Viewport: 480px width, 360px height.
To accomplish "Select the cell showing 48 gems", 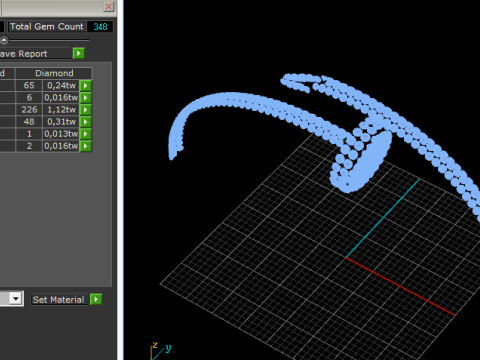I will coord(29,122).
